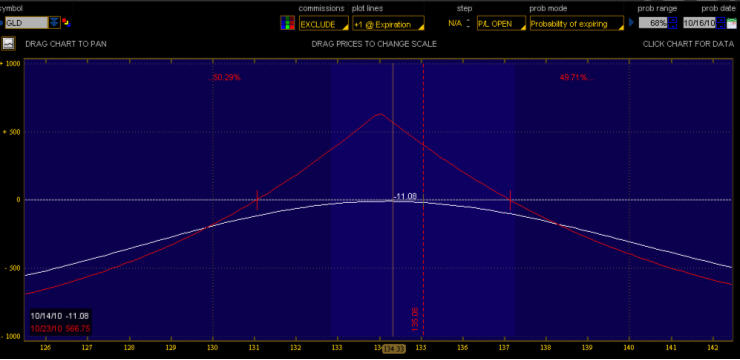
Task: Click the 130 label on the price axis
Action: (x=212, y=348)
